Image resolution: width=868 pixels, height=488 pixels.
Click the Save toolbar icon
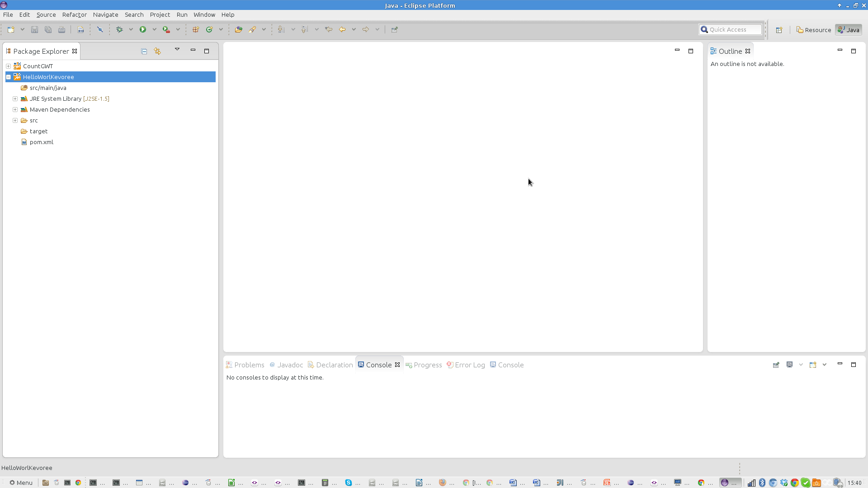pos(34,29)
